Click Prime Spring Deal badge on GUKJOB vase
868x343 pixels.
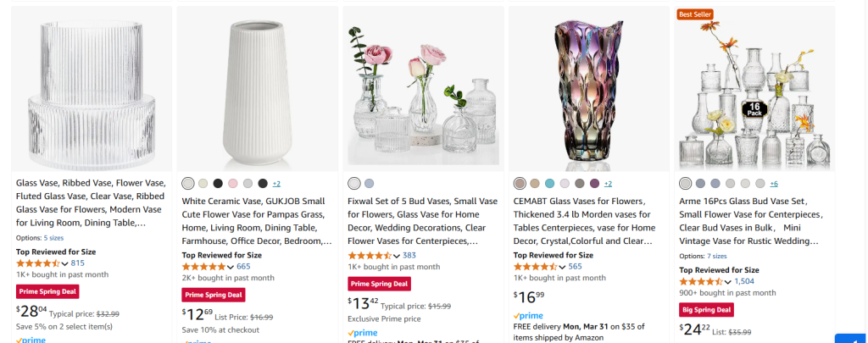(212, 295)
